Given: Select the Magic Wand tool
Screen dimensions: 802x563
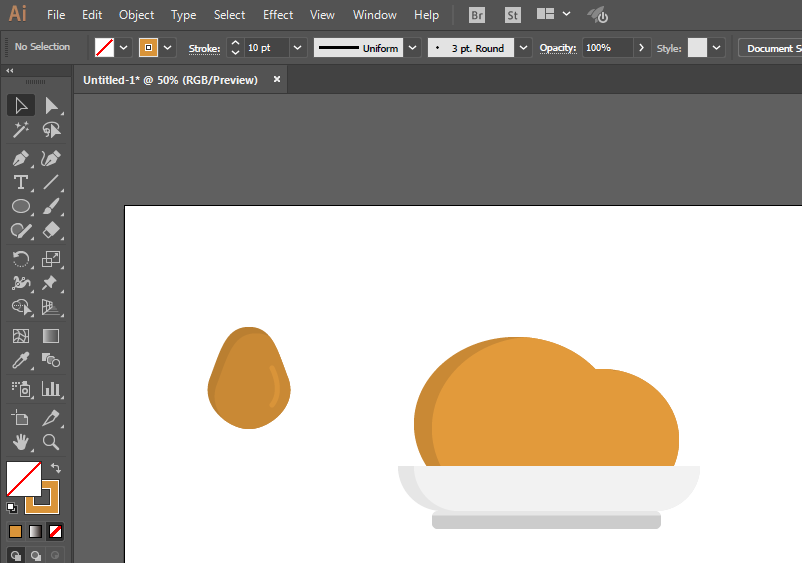Looking at the screenshot, I should pos(20,130).
